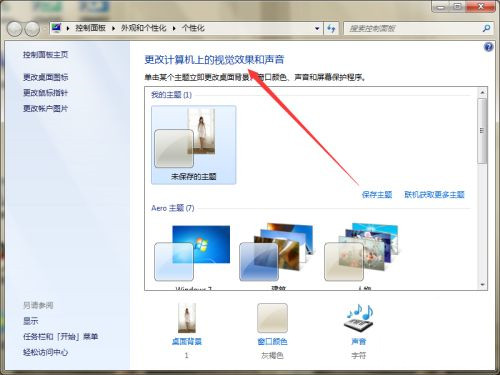Click the Aero 主题 (7) section heading
This screenshot has height=375, width=500.
coord(173,208)
